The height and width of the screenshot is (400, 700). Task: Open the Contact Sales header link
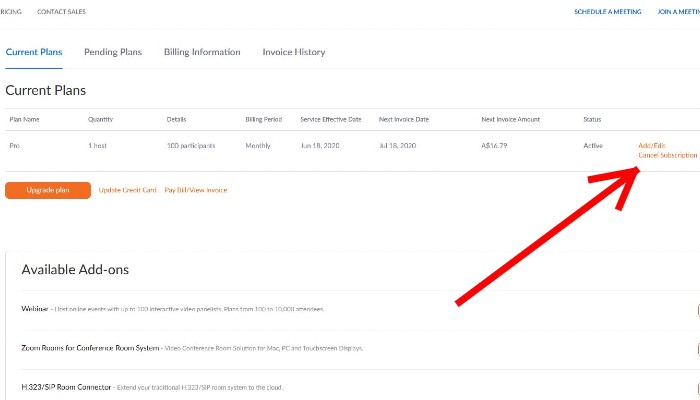[x=61, y=12]
